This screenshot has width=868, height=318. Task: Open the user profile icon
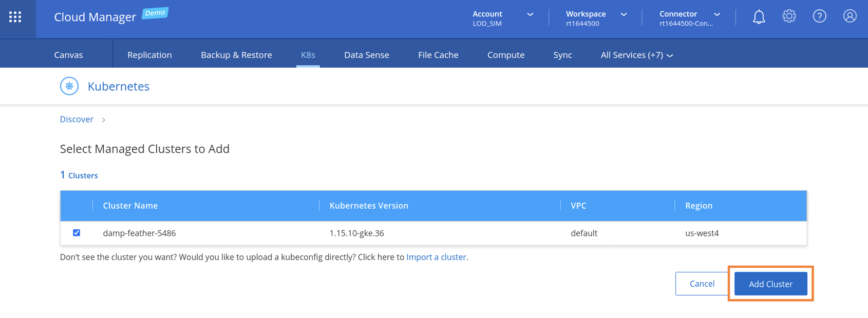pos(850,16)
